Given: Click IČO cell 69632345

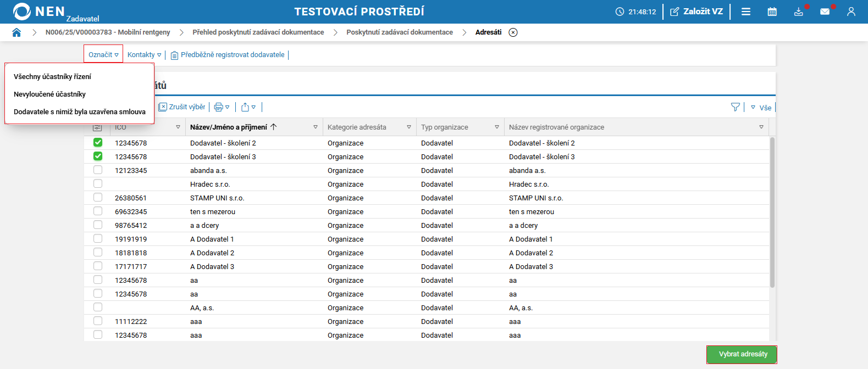Looking at the screenshot, I should pos(131,211).
